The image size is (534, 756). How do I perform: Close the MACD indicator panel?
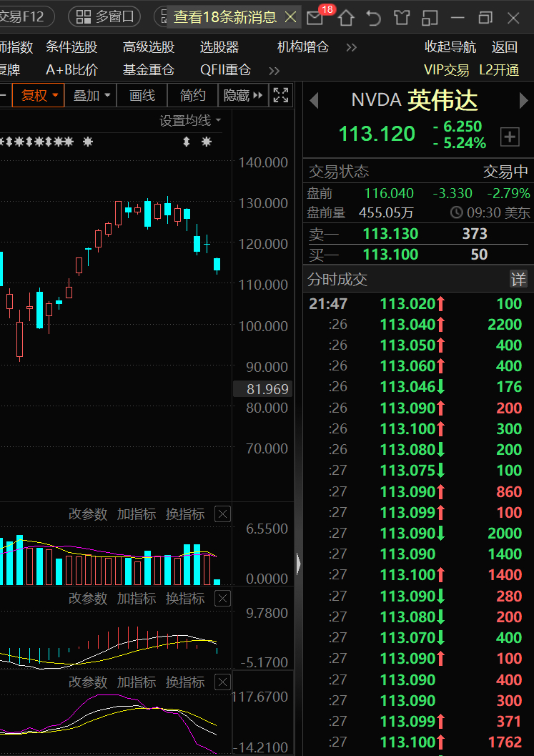222,599
